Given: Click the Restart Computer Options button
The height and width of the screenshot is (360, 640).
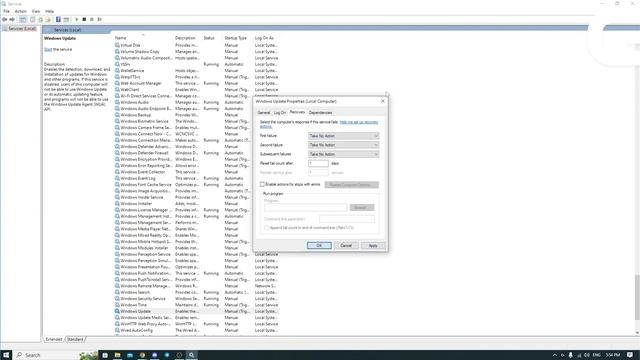Looking at the screenshot, I should [351, 185].
